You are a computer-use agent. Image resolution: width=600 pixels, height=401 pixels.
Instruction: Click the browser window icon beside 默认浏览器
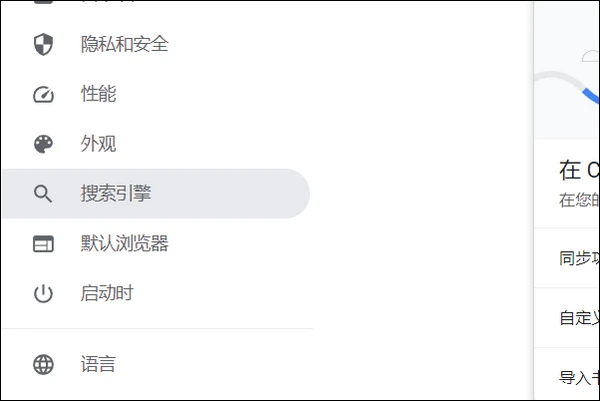click(x=43, y=244)
